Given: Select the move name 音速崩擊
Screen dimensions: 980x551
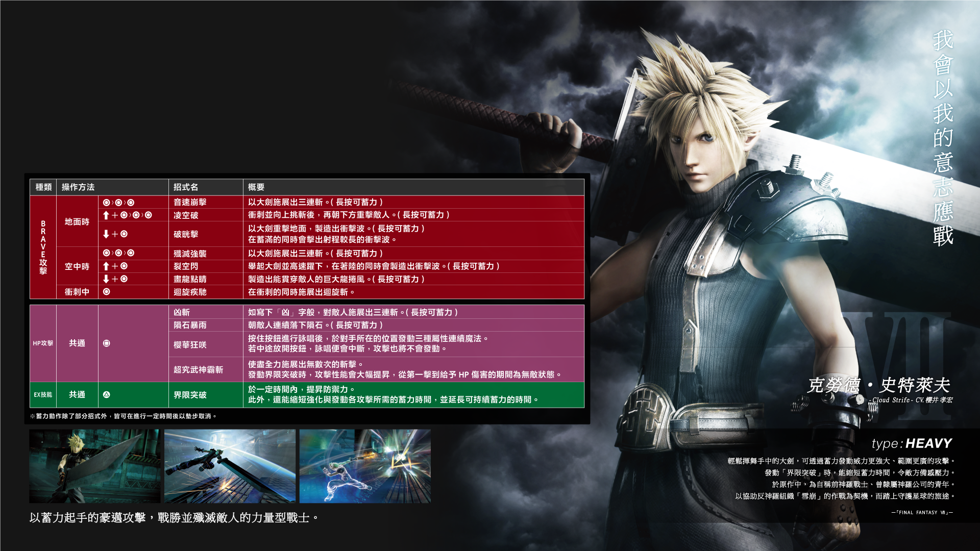Looking at the screenshot, I should click(x=190, y=203).
